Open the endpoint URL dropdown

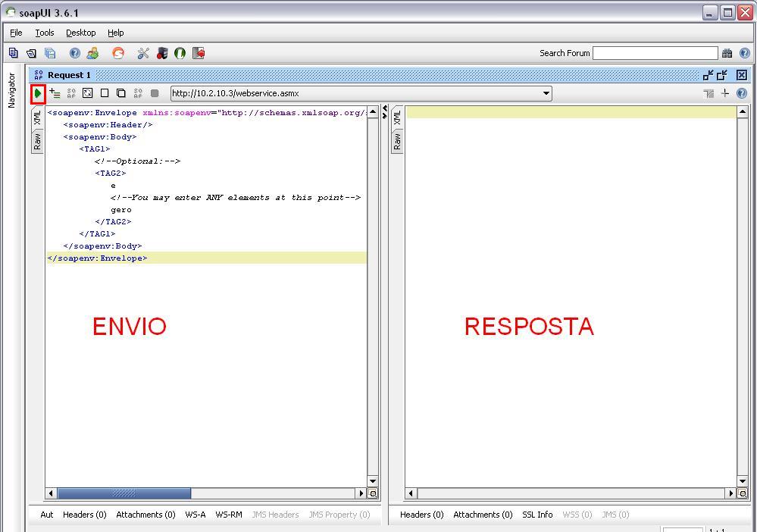(546, 93)
